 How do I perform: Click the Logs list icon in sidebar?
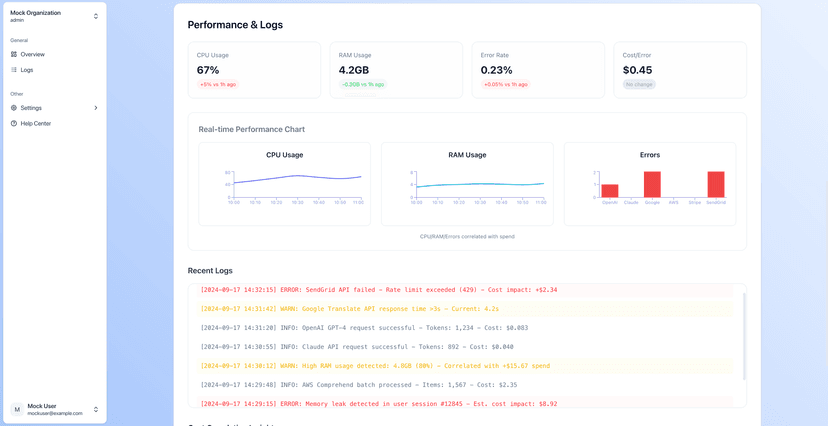(14, 70)
